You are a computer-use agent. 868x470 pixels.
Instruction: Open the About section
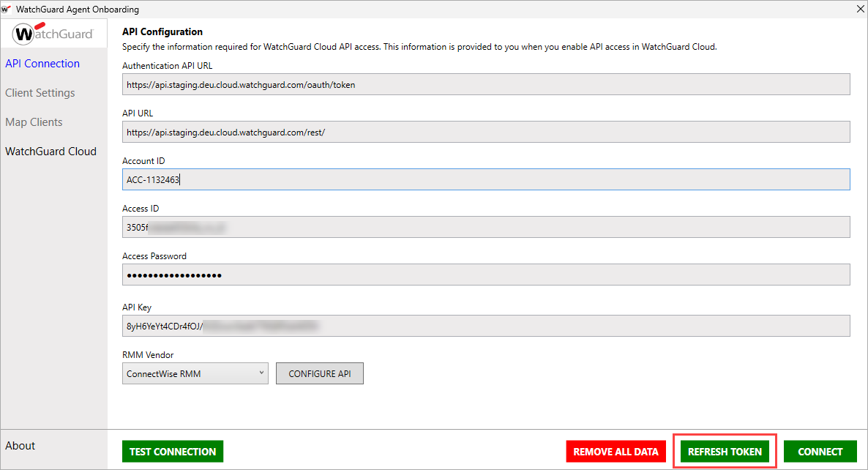click(x=20, y=446)
